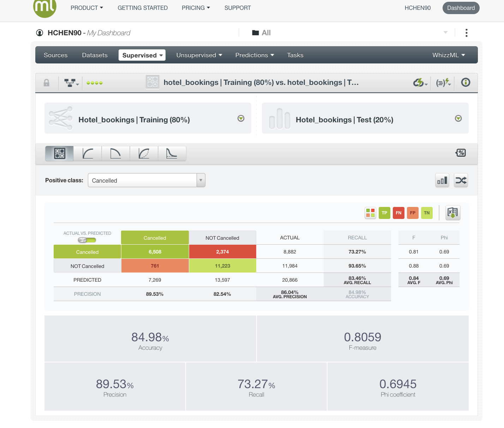Viewport: 504px width, 428px height.
Task: Select the confusion matrix view icon
Action: point(59,153)
